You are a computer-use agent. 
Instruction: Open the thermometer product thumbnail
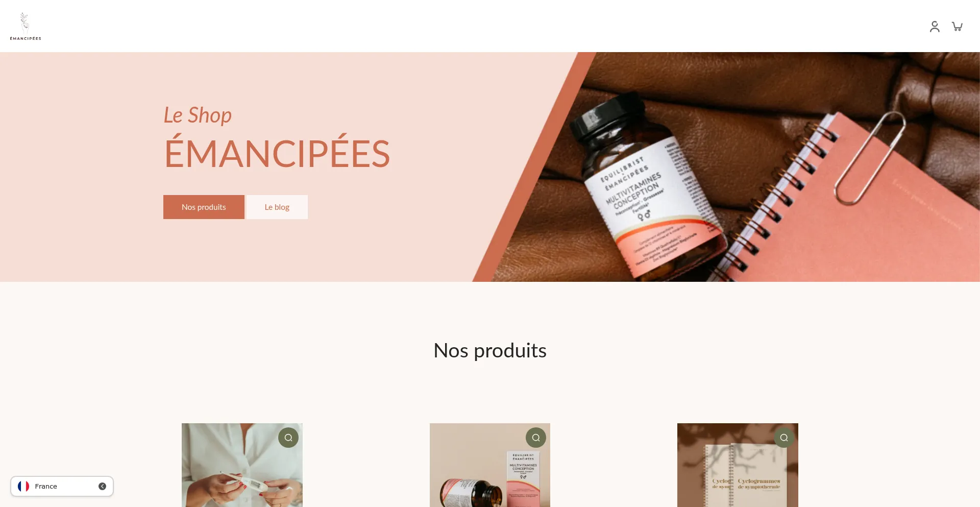coord(242,465)
